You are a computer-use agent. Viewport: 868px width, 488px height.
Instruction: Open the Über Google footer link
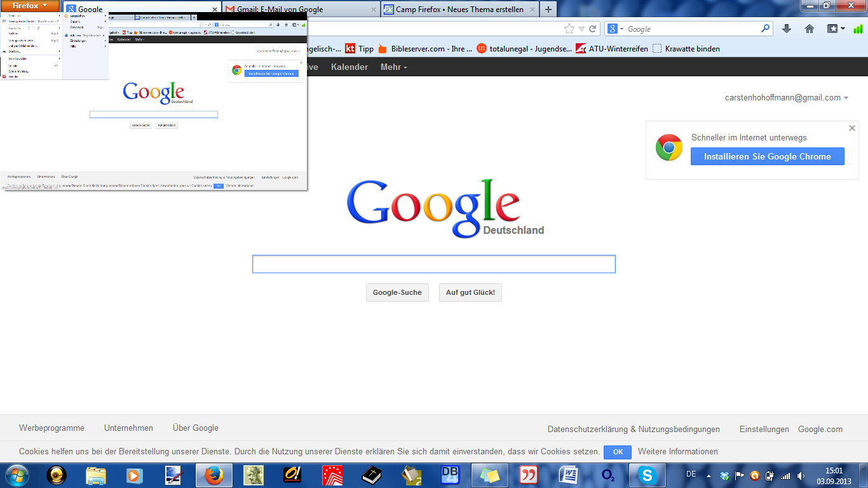pyautogui.click(x=196, y=428)
